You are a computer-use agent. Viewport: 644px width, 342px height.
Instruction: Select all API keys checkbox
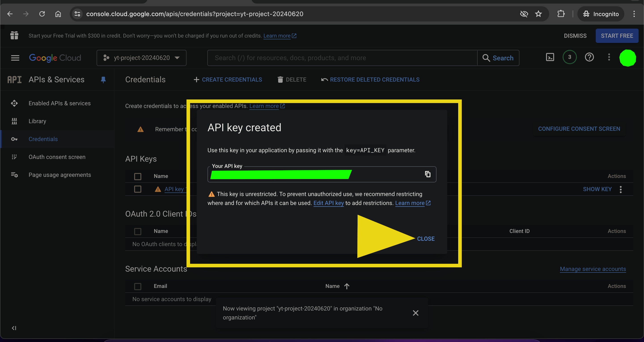(x=138, y=176)
